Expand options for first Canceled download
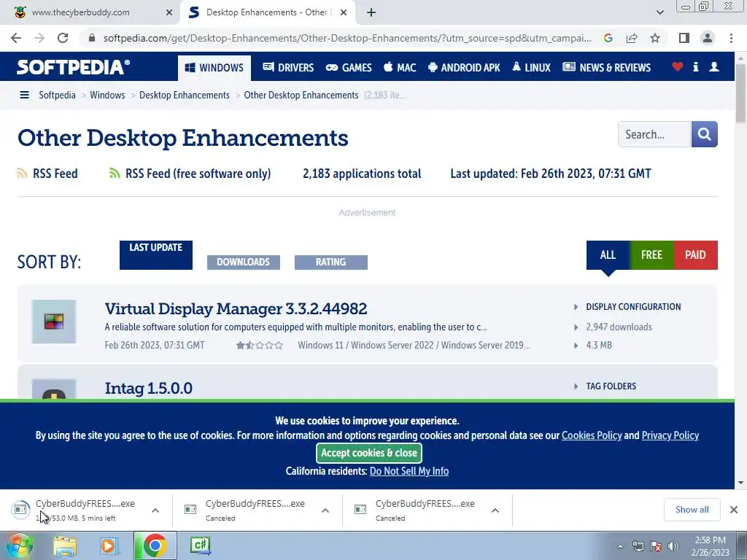Image resolution: width=747 pixels, height=560 pixels. click(325, 510)
